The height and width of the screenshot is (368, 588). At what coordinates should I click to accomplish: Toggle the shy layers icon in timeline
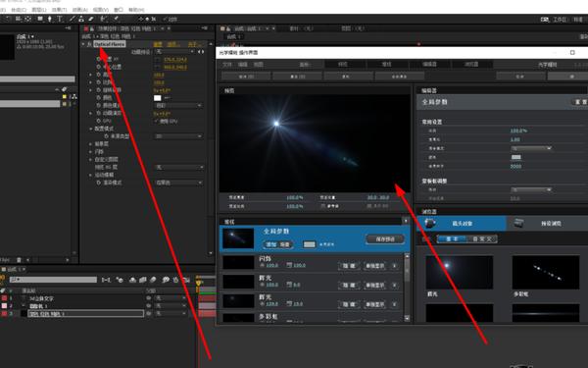pos(132,280)
